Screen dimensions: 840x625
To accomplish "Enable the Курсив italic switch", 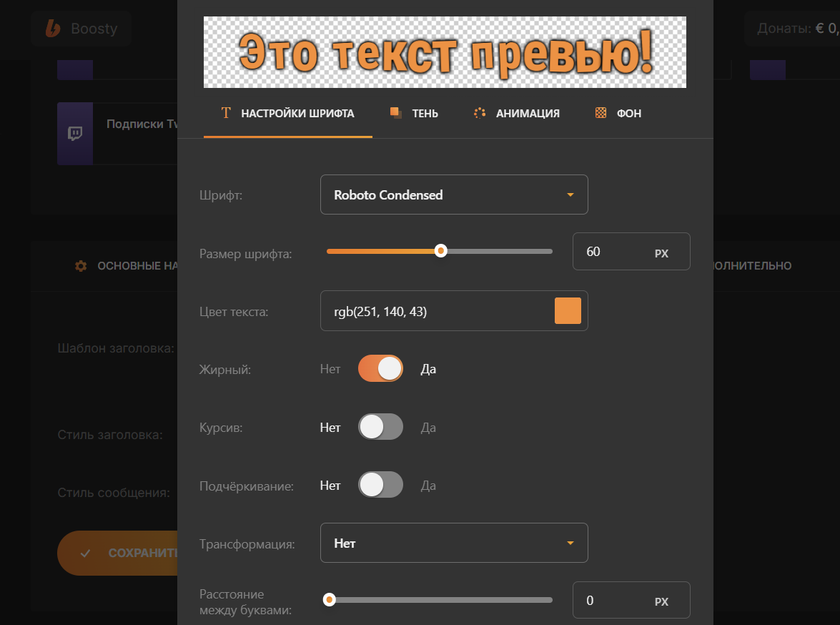I will pos(380,427).
